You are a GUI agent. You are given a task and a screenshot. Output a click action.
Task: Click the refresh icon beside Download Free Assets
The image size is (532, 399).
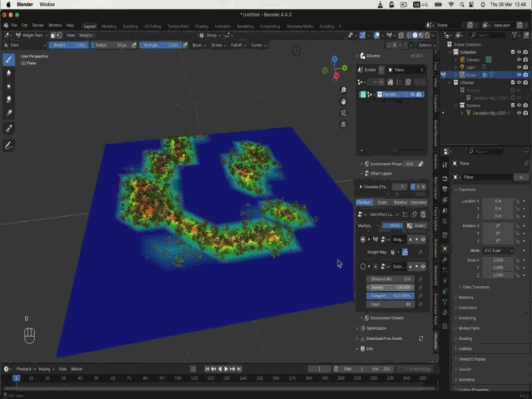pos(421,338)
